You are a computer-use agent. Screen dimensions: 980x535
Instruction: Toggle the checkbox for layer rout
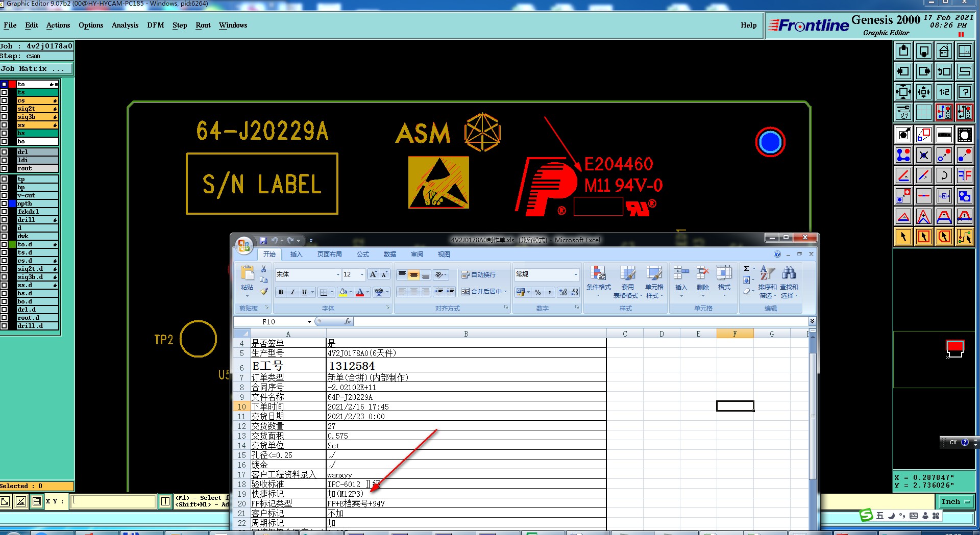click(4, 168)
